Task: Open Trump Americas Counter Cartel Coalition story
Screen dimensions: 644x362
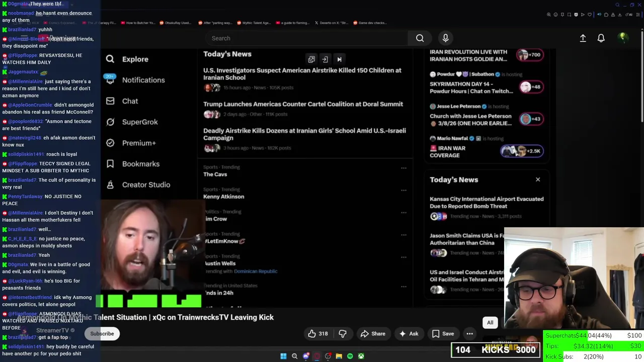Action: point(303,104)
